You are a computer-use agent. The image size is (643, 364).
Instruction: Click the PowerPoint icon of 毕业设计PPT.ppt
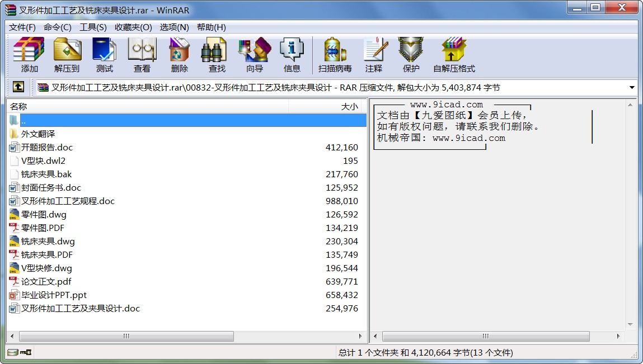pos(14,295)
